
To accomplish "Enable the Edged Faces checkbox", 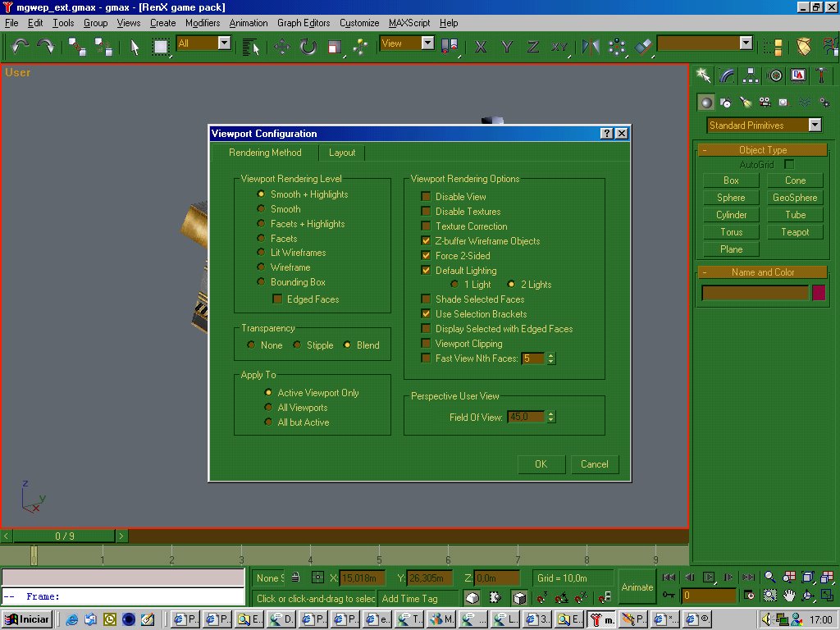I will click(277, 299).
